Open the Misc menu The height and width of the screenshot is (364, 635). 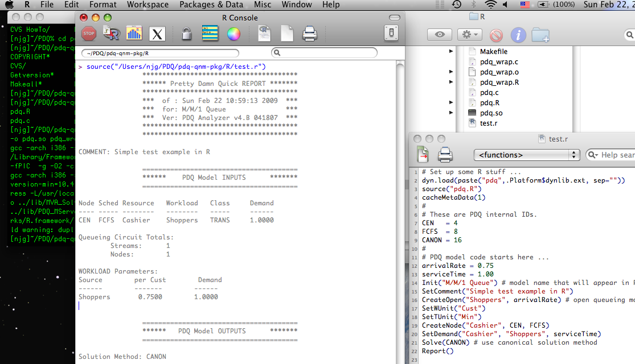[x=263, y=5]
